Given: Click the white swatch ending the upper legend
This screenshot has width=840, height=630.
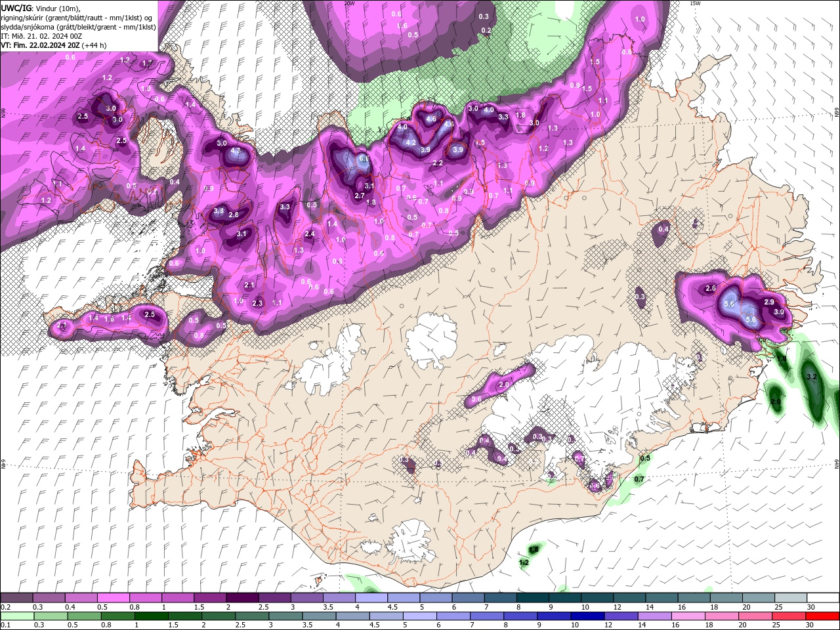Looking at the screenshot, I should [x=822, y=598].
